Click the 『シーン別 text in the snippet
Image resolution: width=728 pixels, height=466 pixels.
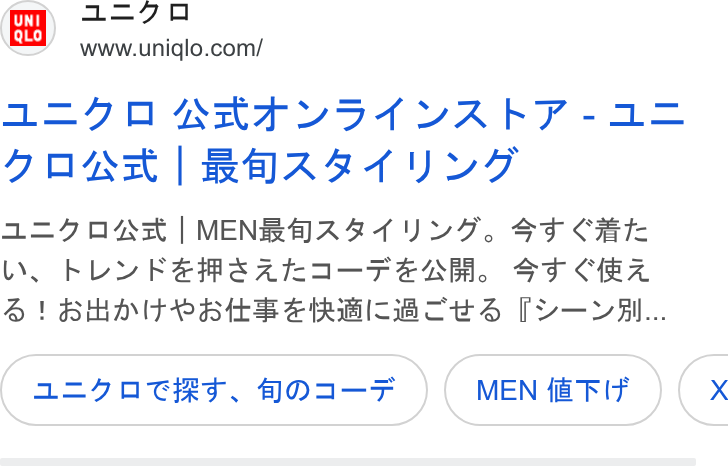click(579, 311)
